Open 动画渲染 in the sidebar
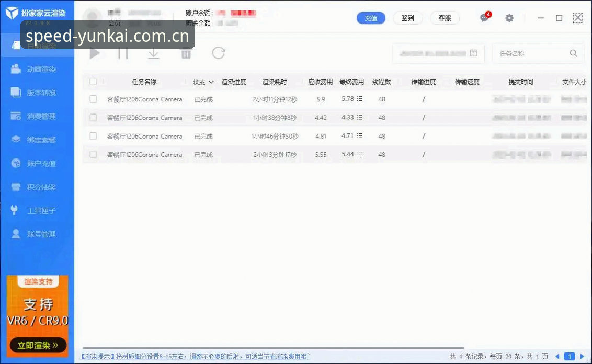592x364 pixels. (x=37, y=70)
